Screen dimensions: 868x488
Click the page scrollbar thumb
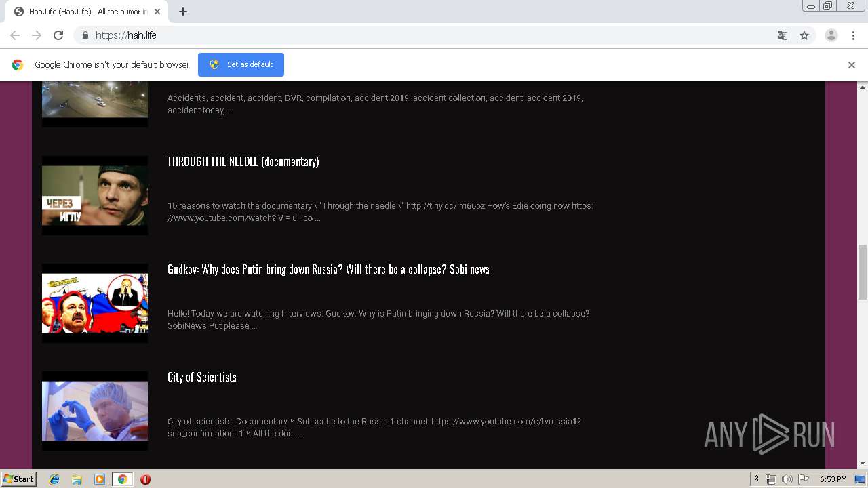click(x=863, y=272)
